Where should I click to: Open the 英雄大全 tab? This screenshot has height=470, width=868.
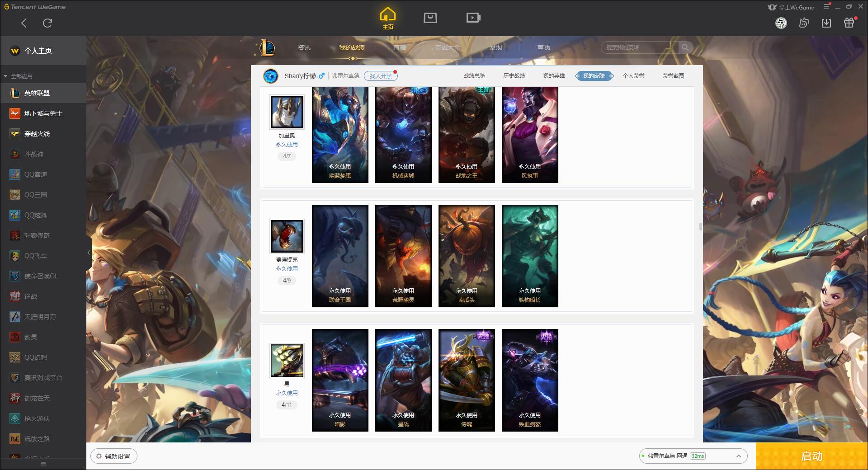click(448, 47)
